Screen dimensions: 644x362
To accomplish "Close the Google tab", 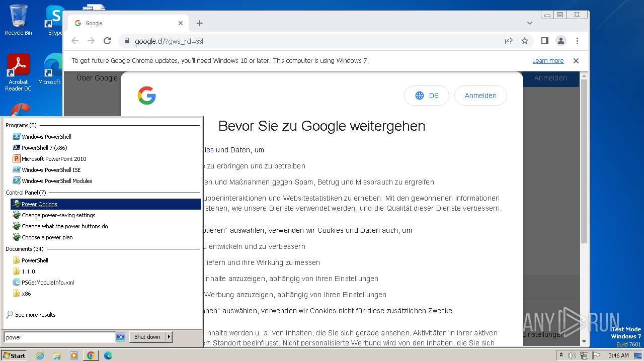I will point(181,23).
